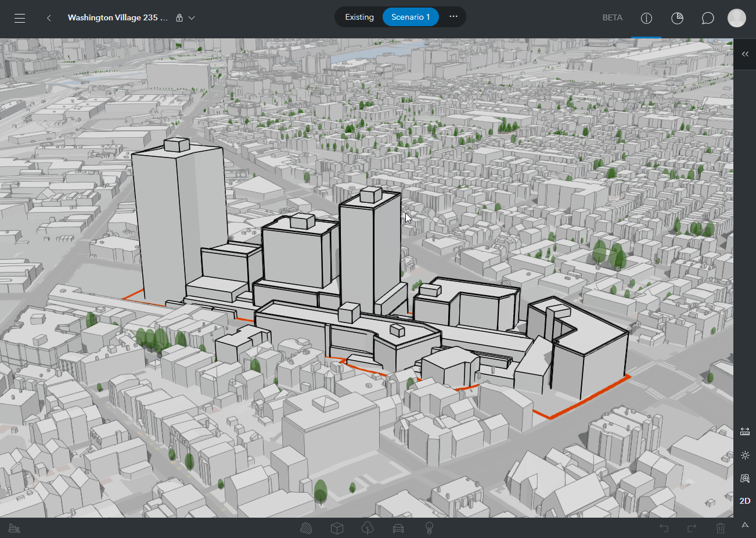756x538 pixels.
Task: Switch to the Existing view
Action: click(359, 17)
